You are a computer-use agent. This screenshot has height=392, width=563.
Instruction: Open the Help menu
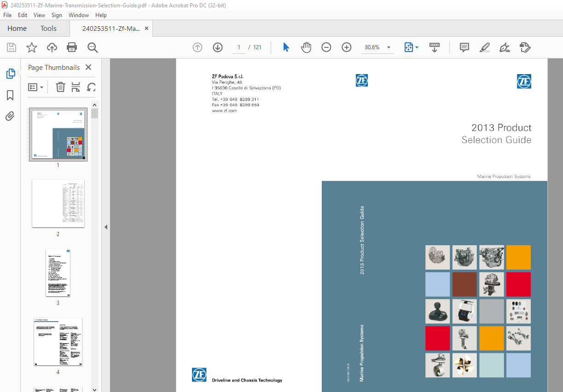tap(101, 15)
